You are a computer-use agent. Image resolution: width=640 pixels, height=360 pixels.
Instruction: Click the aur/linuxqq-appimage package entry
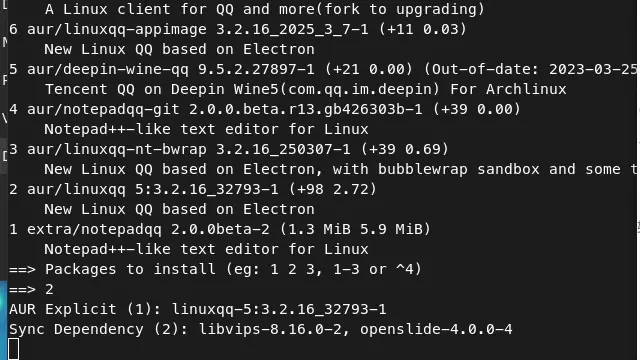click(238, 29)
